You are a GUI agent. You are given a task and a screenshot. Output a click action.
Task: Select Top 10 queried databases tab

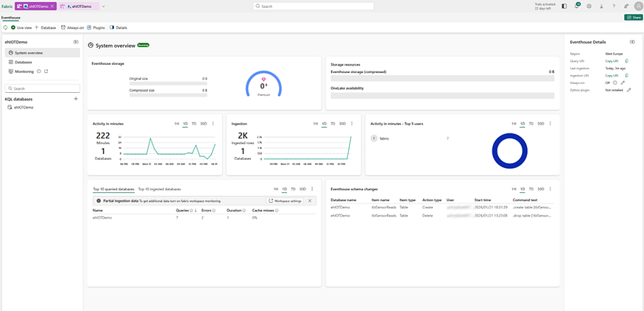(113, 189)
